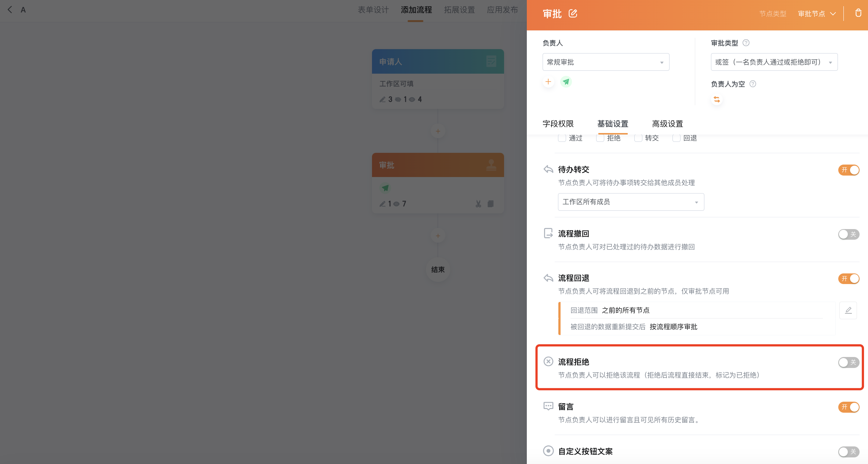Click green plane icon in 审批 flow card
Screen dimensions: 868x464
tap(385, 188)
